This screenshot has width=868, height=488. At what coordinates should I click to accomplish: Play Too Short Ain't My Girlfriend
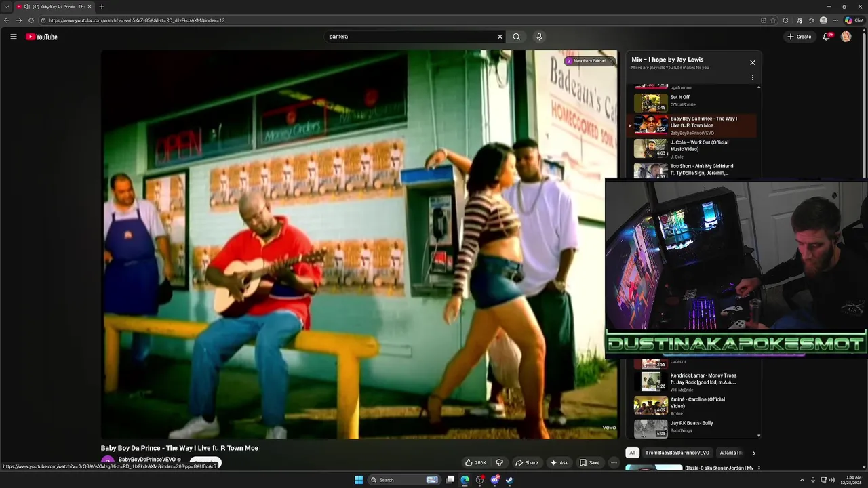pos(693,169)
